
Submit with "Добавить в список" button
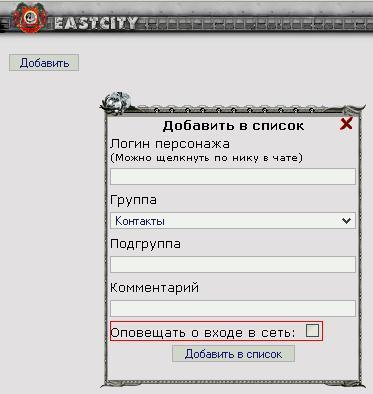pos(233,354)
